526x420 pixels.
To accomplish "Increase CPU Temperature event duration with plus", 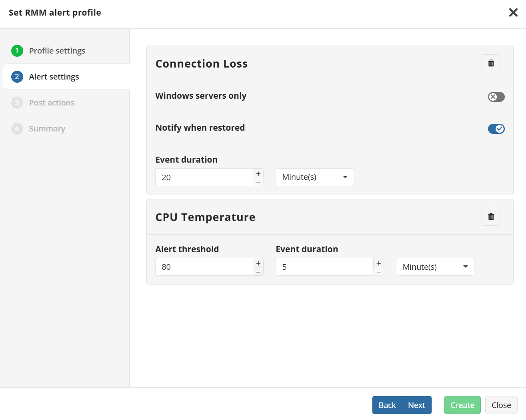I will tap(379, 263).
